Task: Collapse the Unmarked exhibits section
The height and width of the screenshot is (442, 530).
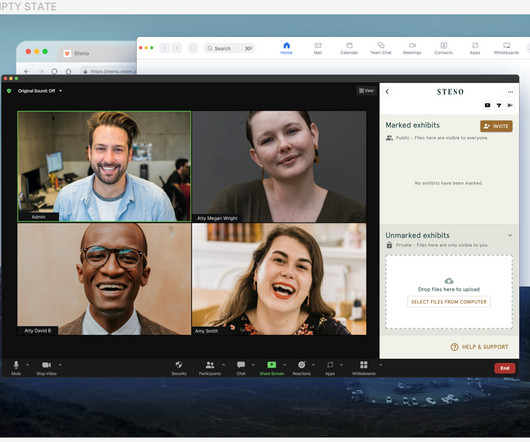Action: pos(510,235)
